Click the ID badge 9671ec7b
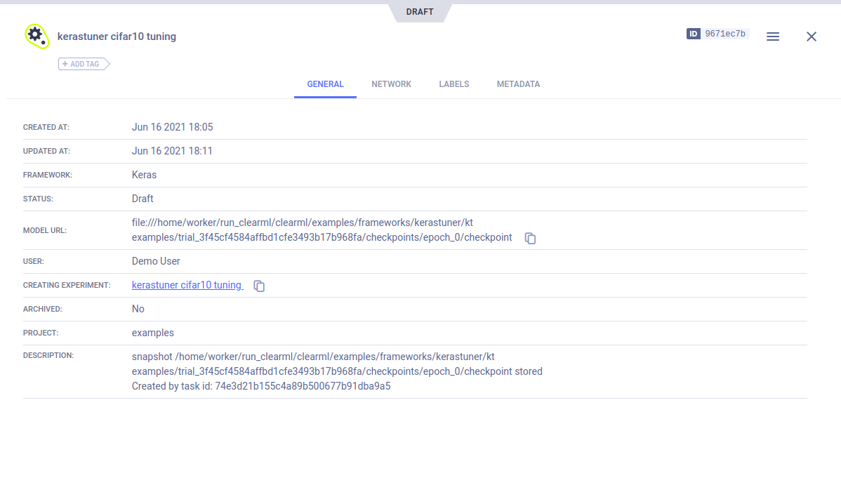841x504 pixels. [x=717, y=34]
